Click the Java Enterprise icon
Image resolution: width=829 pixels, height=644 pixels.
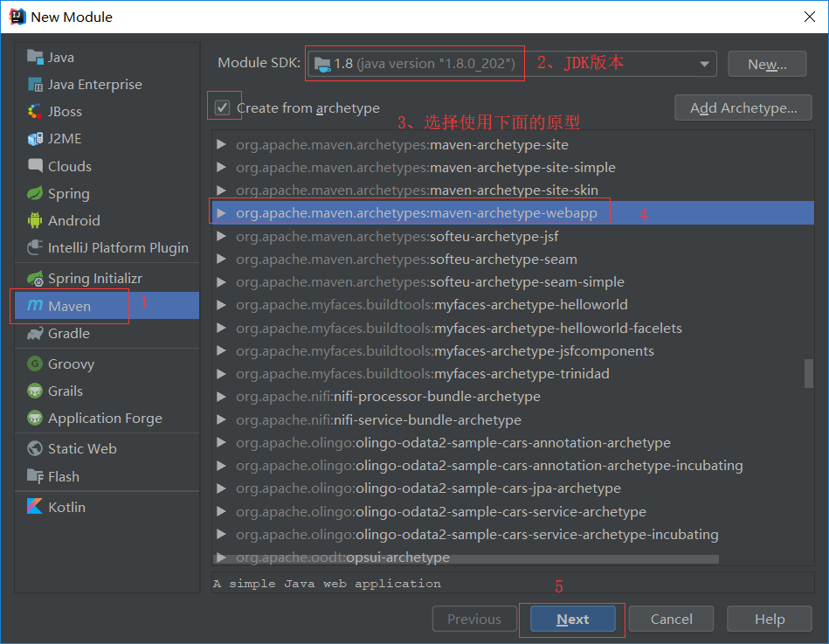[x=35, y=84]
